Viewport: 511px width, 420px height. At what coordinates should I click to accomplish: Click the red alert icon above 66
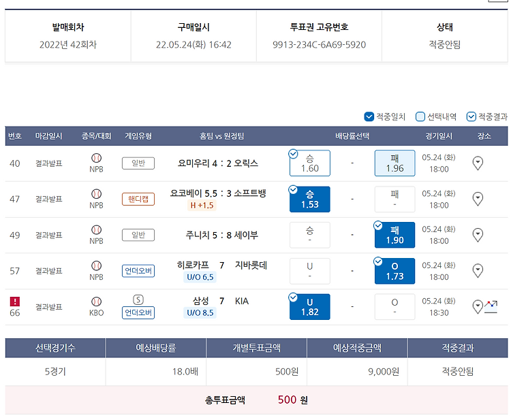[15, 301]
